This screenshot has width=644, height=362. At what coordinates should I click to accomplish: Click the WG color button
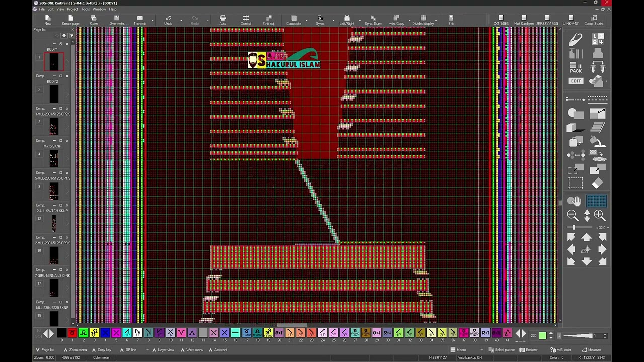561,350
